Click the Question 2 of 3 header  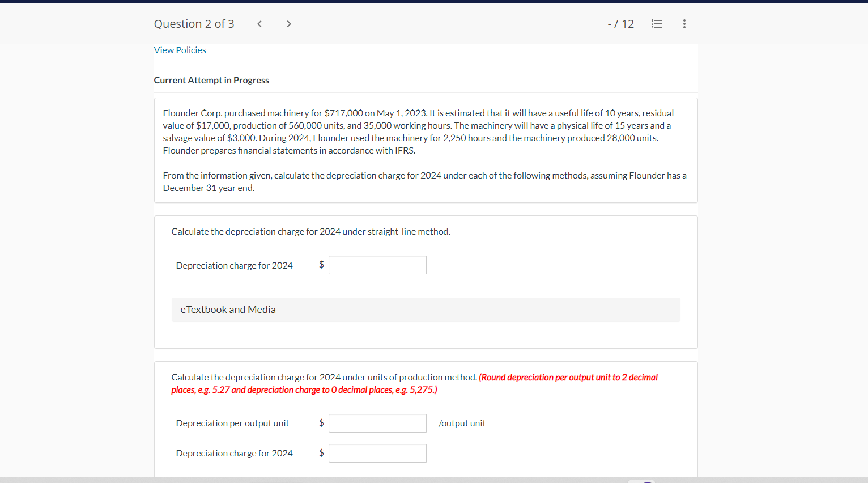194,24
